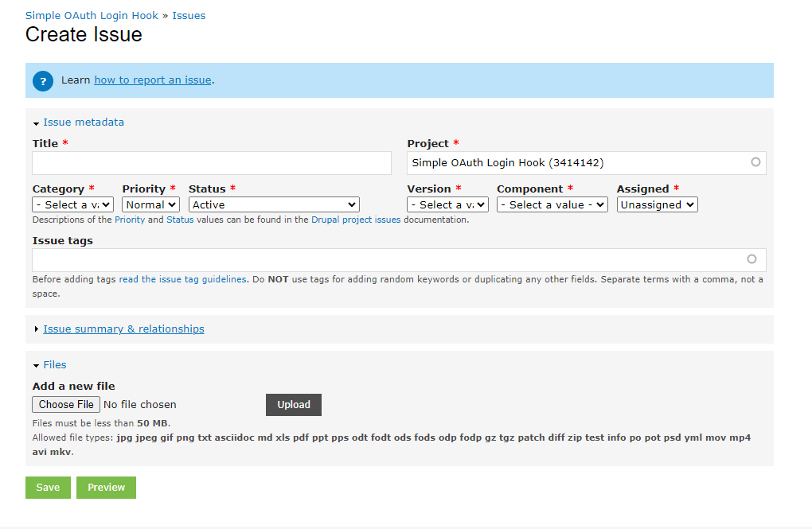The width and height of the screenshot is (812, 529).
Task: Go to Simple OAuth Login Hook breadcrumb
Action: coord(92,16)
